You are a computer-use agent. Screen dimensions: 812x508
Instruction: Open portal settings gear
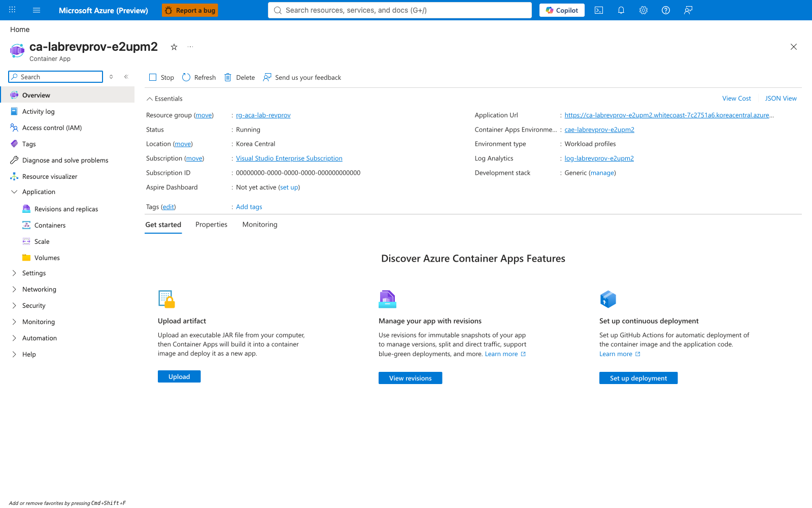644,10
